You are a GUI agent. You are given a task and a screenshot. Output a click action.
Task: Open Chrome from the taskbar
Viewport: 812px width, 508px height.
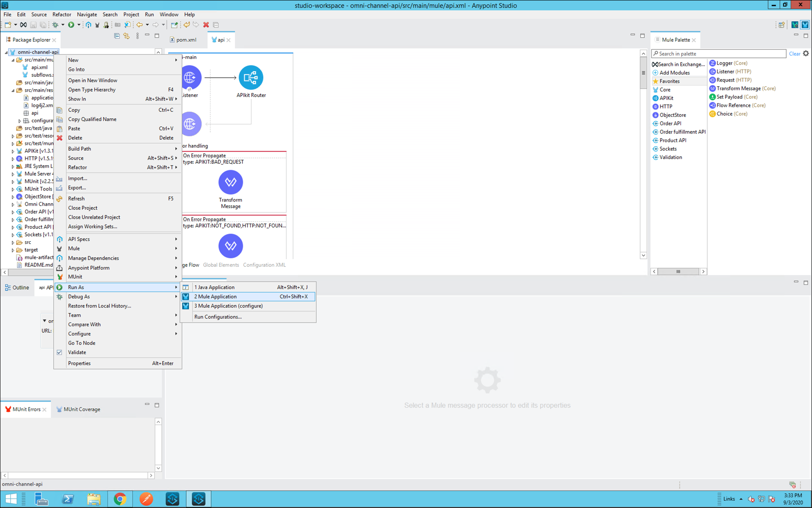120,499
